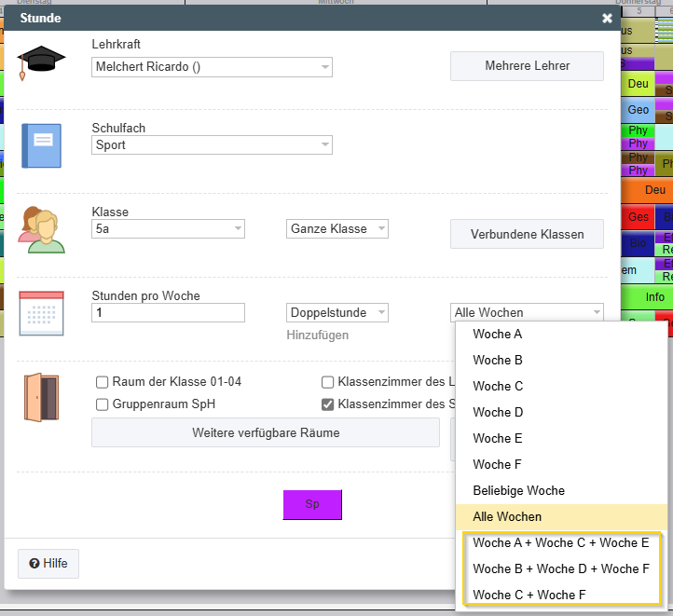
Task: Select Woche E from the list
Action: 561,438
